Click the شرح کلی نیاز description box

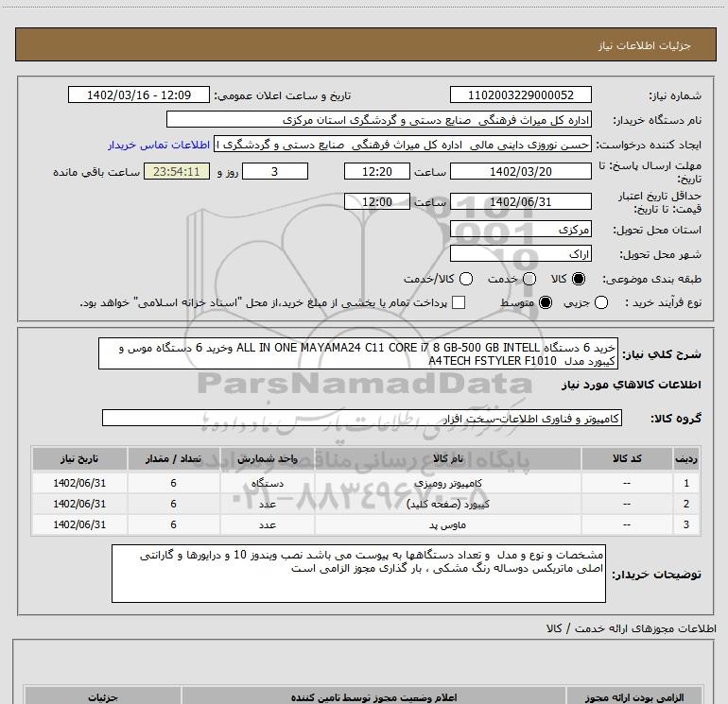(358, 353)
